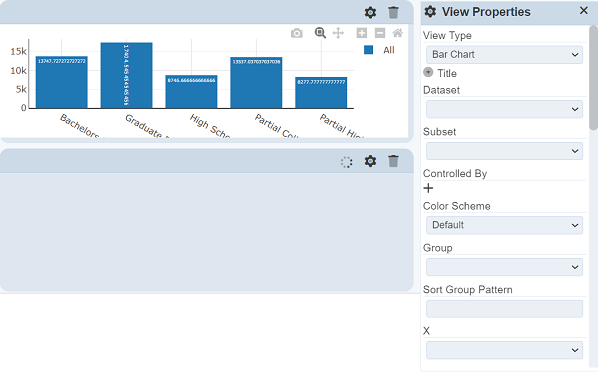Delete the empty second view with trash icon
598x373 pixels.
pyautogui.click(x=393, y=161)
